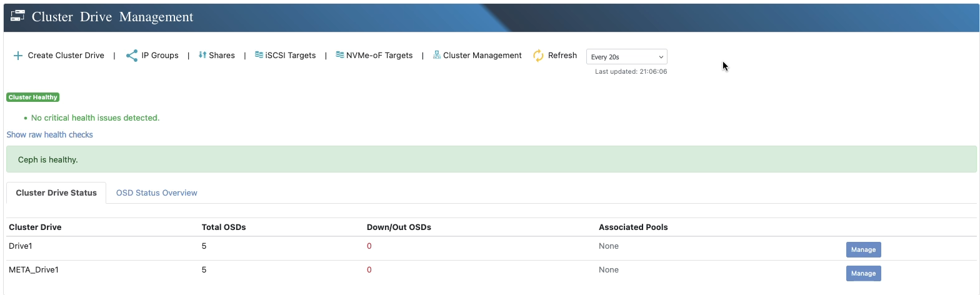The image size is (980, 295).
Task: Click the iSCSI Targets icon
Action: [x=259, y=55]
